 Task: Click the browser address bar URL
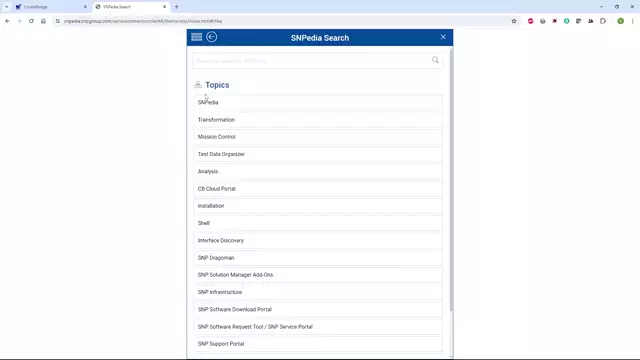click(x=143, y=21)
